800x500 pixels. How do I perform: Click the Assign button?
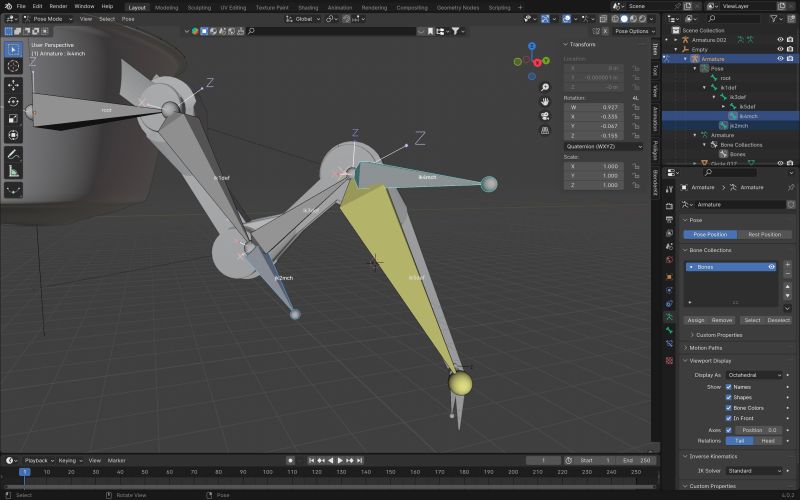695,320
